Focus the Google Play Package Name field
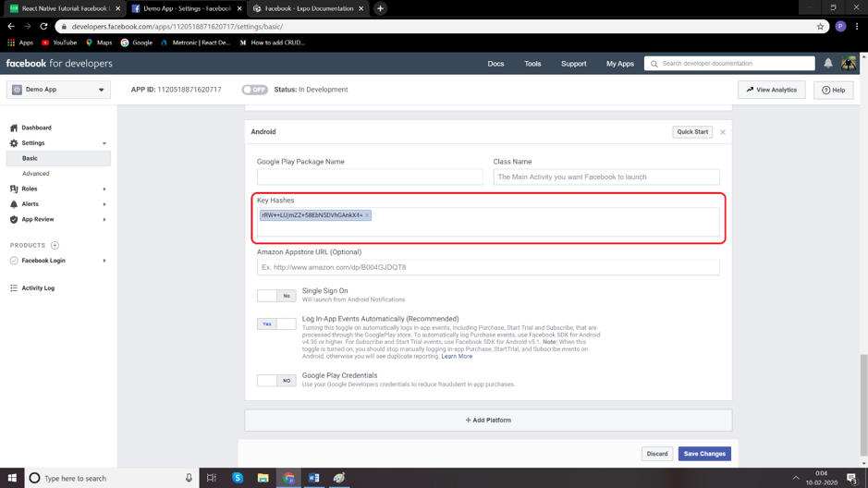 tap(370, 177)
